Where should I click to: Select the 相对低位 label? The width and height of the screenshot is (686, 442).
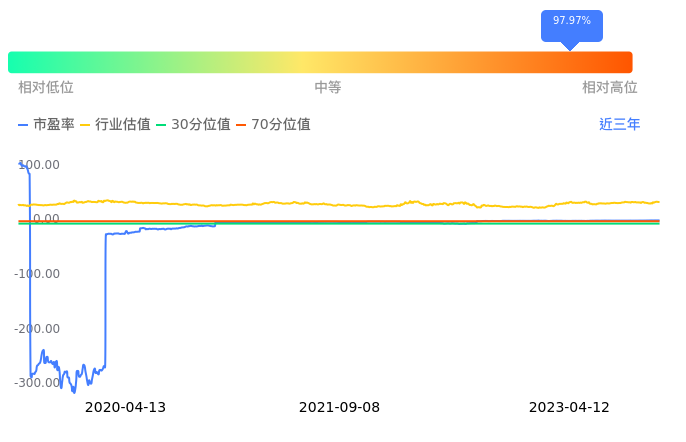click(x=46, y=88)
